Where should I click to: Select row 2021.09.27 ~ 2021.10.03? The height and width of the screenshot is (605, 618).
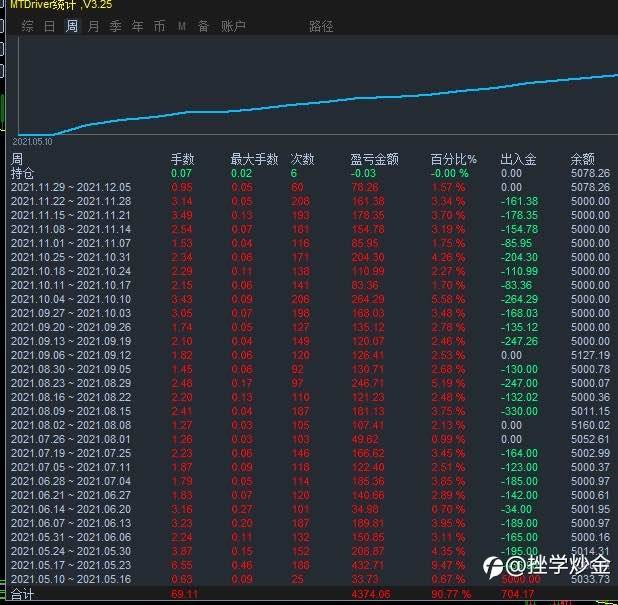[x=310, y=313]
